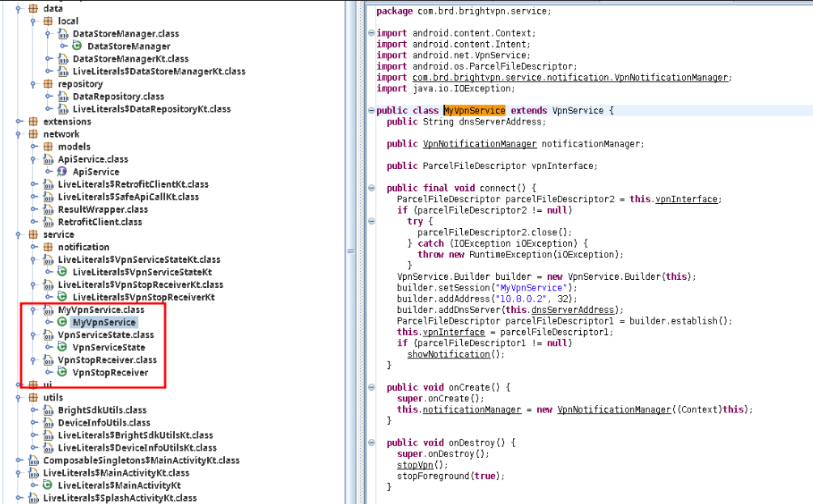Click the ApiService interface icon in the tree
This screenshot has height=504, width=813.
(x=62, y=172)
